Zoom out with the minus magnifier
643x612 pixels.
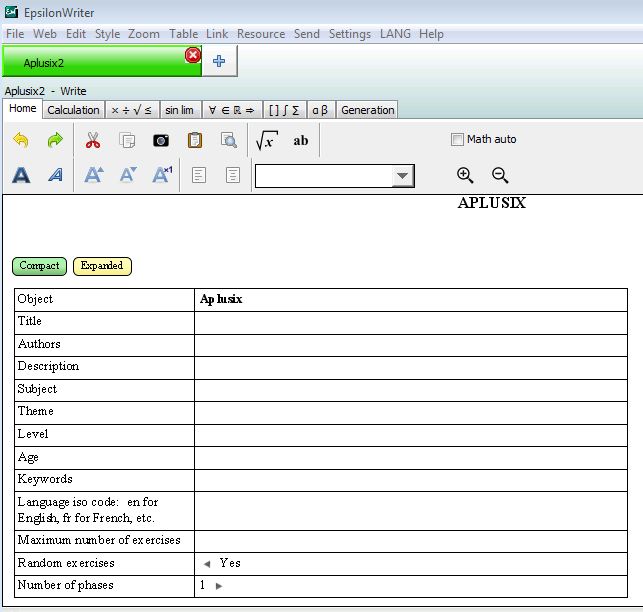click(500, 175)
